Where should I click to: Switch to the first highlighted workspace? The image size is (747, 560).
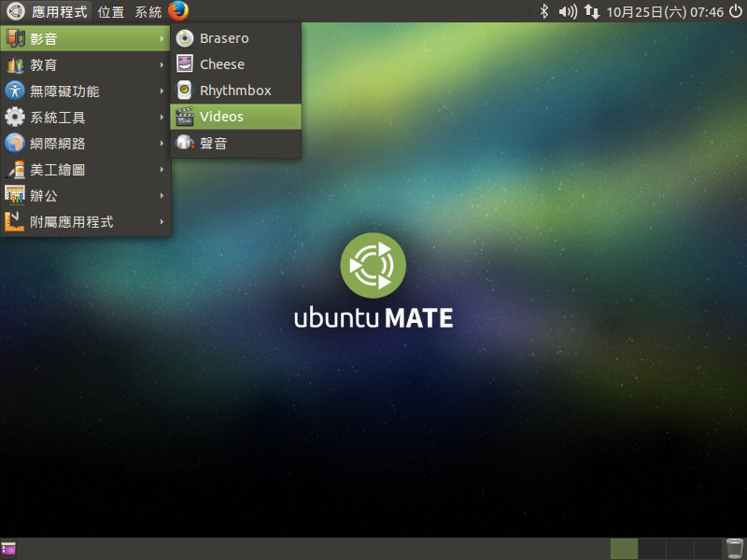pos(624,549)
